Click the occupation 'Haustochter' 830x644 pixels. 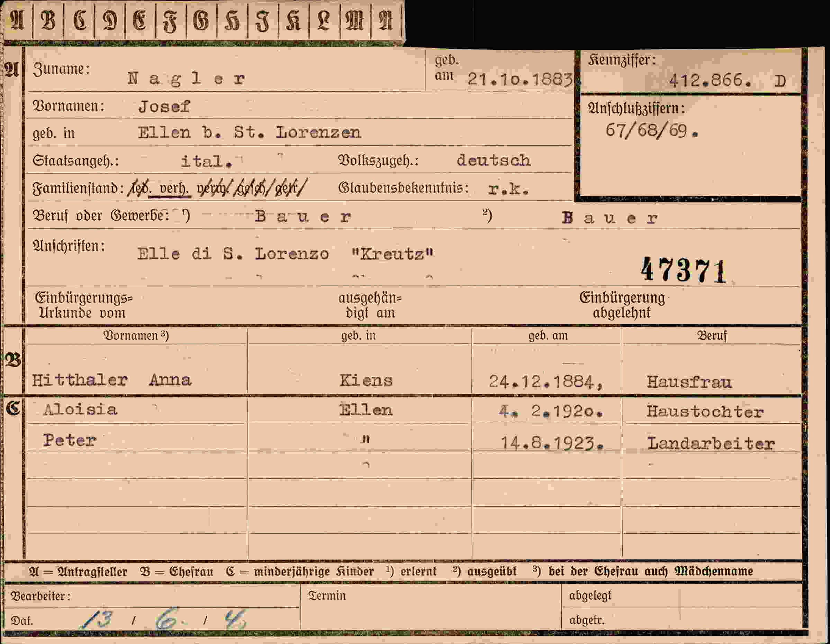[x=705, y=412]
